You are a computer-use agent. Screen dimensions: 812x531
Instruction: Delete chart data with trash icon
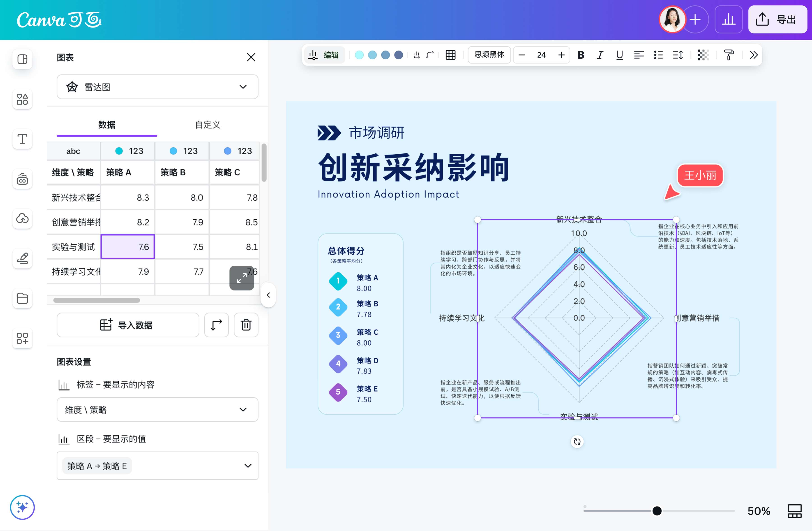point(246,325)
